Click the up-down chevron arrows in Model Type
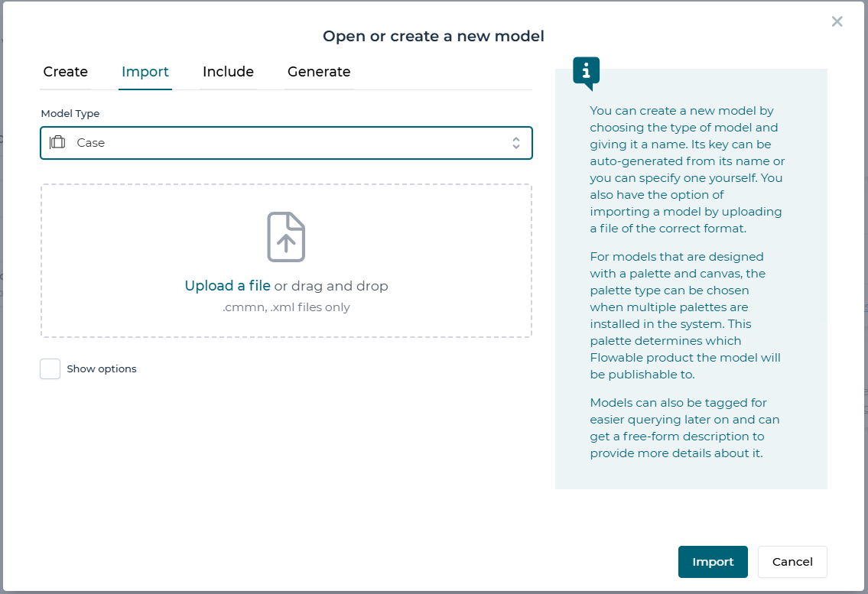This screenshot has width=868, height=594. click(x=516, y=143)
